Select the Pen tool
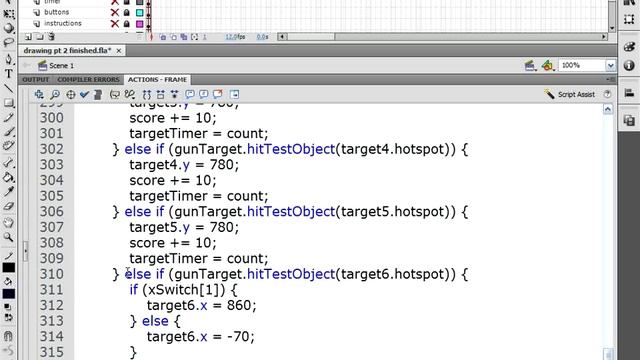Viewport: 640px width, 360px height. click(9, 59)
